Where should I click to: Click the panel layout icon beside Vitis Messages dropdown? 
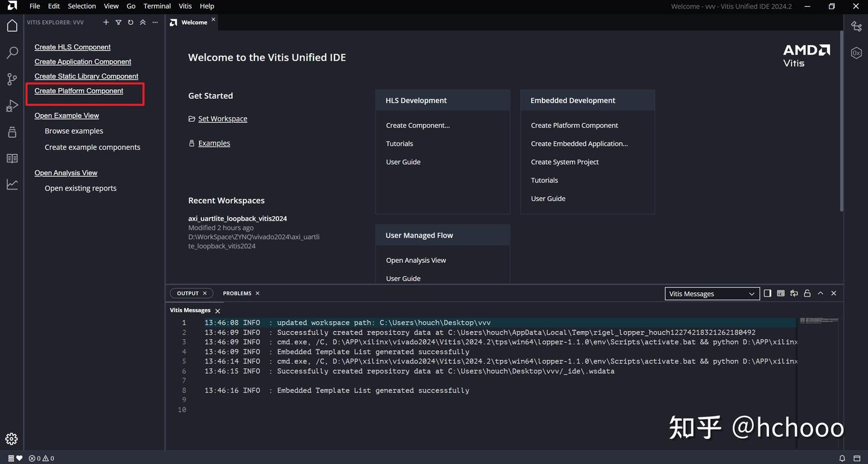(x=767, y=293)
